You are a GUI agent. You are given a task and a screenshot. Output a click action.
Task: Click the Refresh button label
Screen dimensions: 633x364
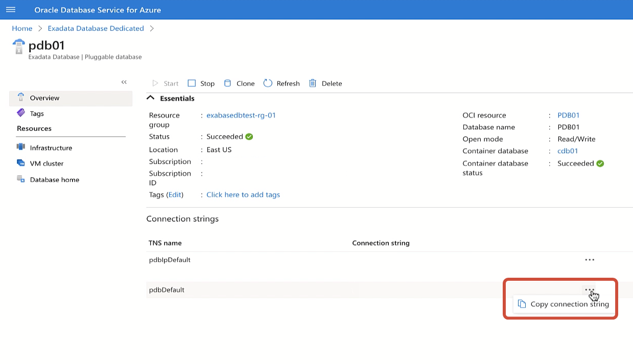click(x=288, y=83)
